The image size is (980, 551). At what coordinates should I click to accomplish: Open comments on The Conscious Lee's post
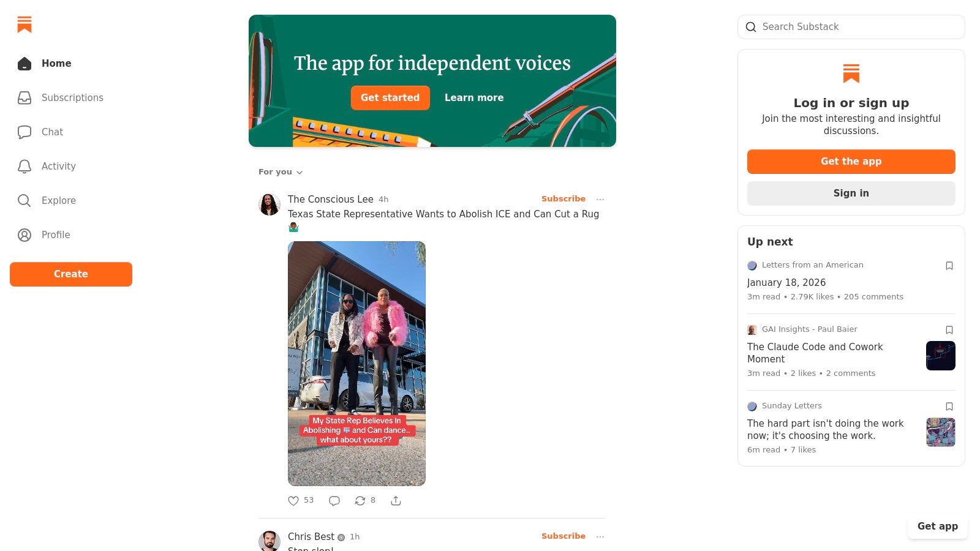(334, 501)
